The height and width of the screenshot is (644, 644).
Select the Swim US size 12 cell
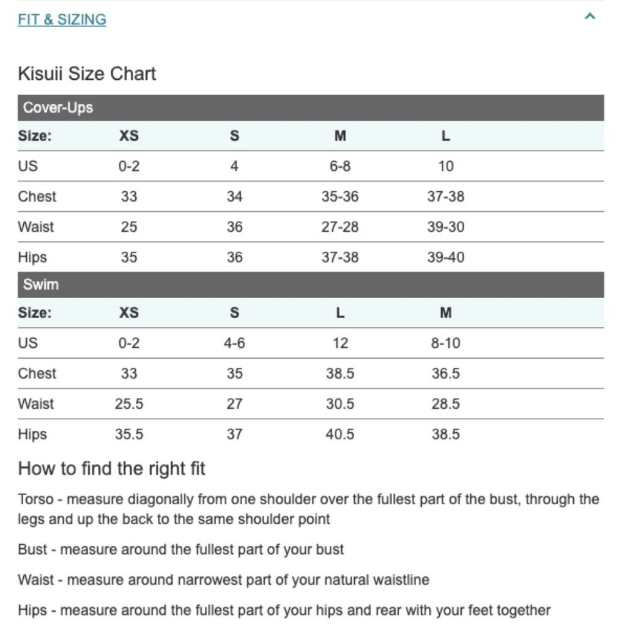pos(340,343)
